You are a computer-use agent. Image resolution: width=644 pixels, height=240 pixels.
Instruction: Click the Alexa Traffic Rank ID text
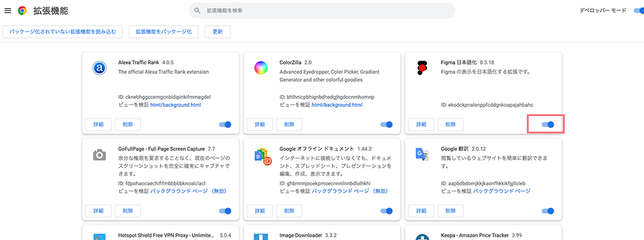164,97
